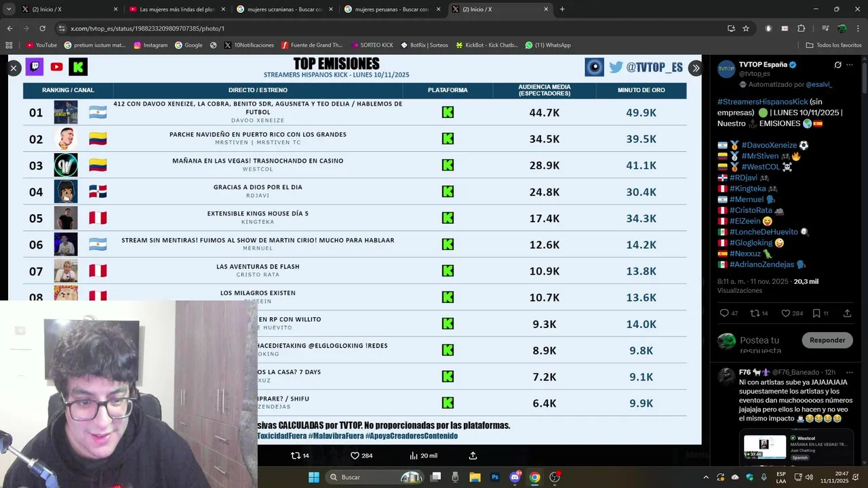Expand the system tray hidden icons chevron
This screenshot has height=488, width=868.
pyautogui.click(x=705, y=477)
